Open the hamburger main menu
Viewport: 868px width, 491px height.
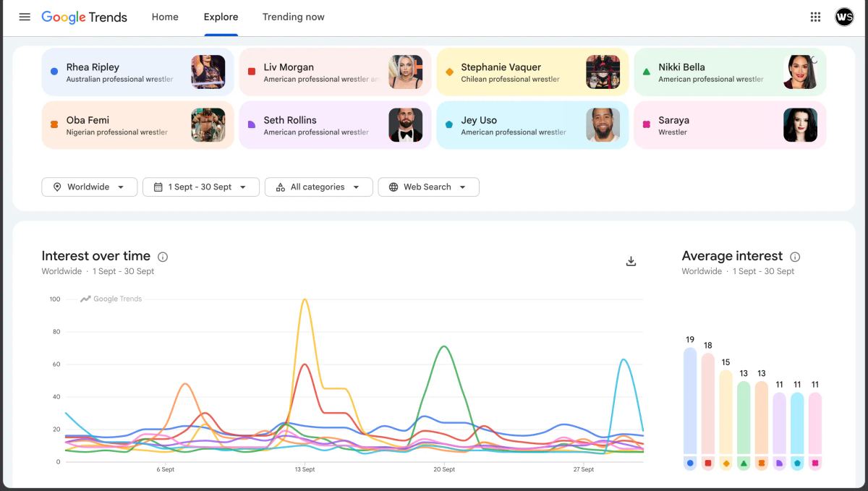(25, 17)
